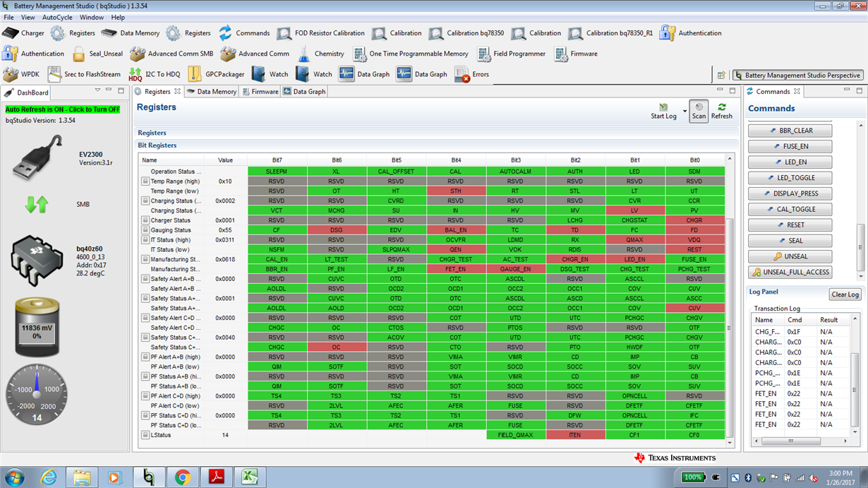Open the Start Log dropdown arrow
868x488 pixels.
tap(685, 112)
